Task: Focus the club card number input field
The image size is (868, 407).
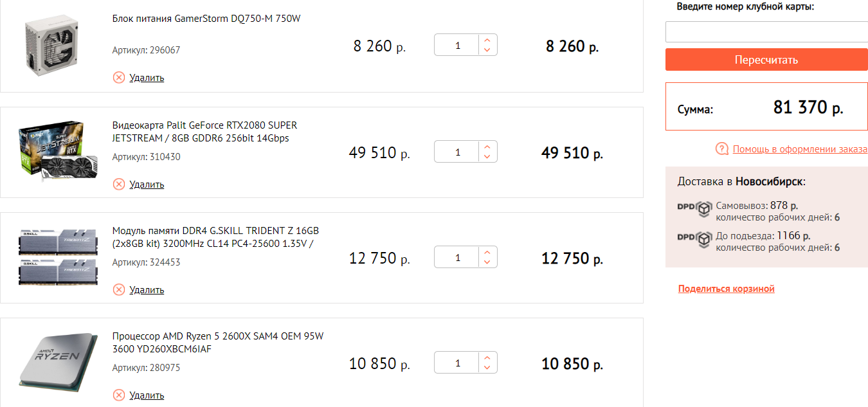Action: pyautogui.click(x=766, y=32)
